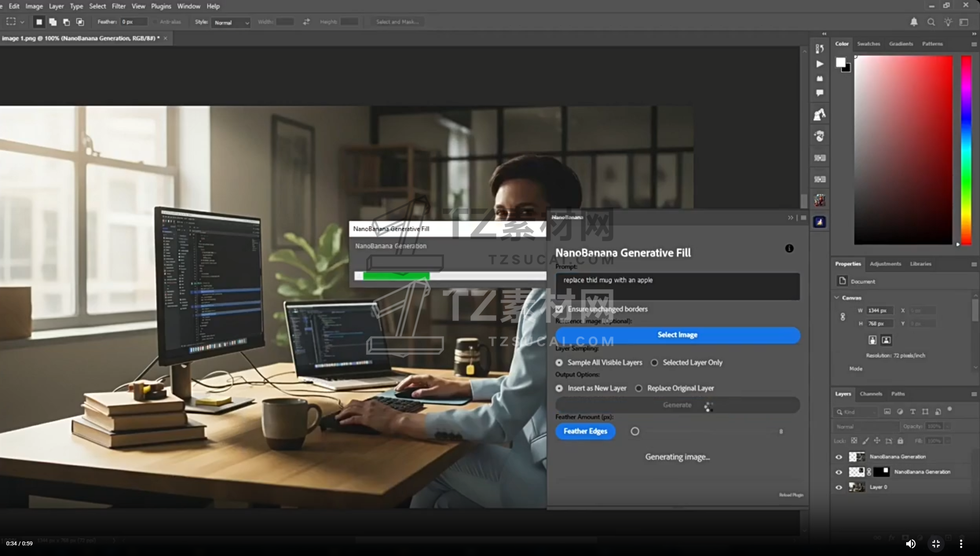Switch to the Swatches tab
The image size is (980, 556).
868,44
